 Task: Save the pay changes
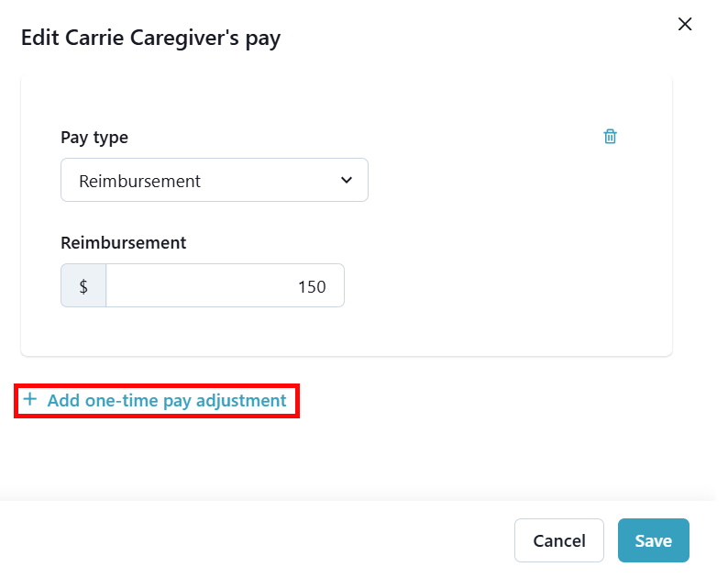point(653,540)
